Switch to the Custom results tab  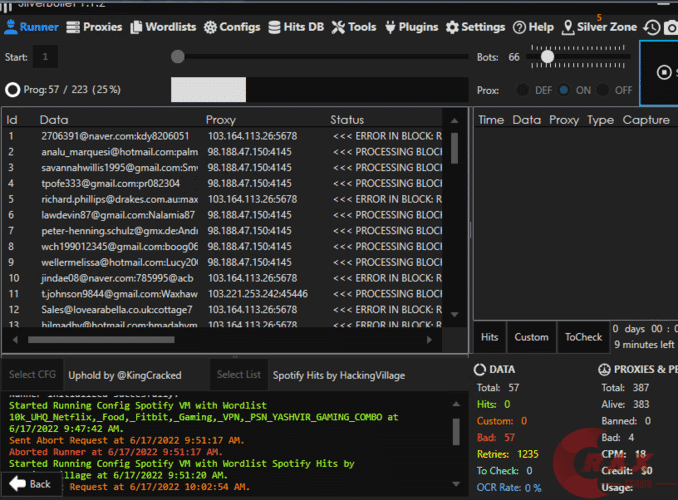click(x=531, y=337)
